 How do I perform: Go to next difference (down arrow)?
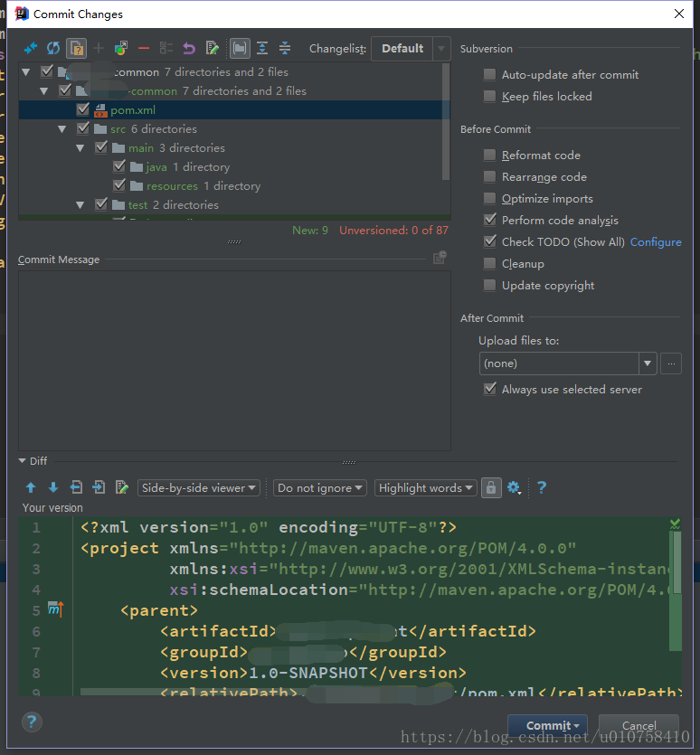(x=53, y=487)
